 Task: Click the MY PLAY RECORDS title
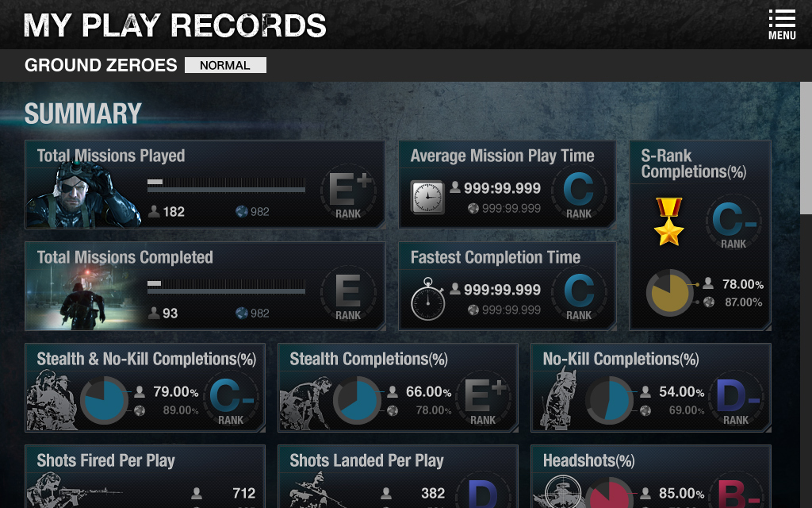(174, 25)
